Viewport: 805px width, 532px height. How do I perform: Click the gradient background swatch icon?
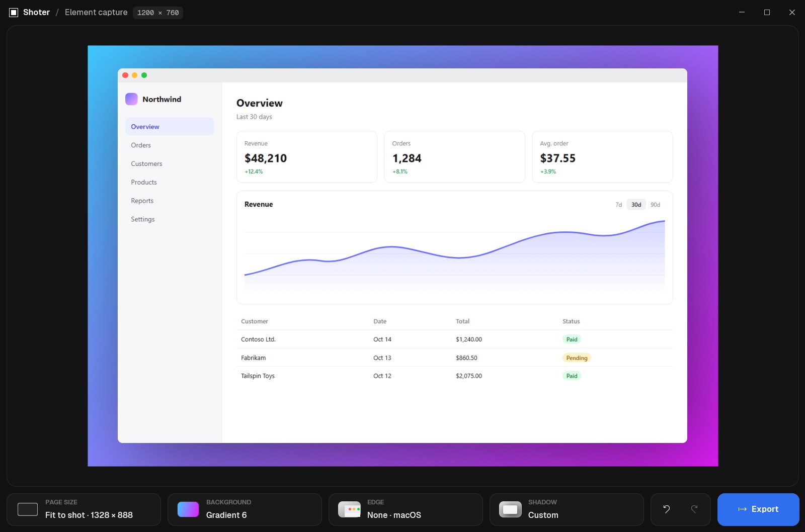click(188, 509)
